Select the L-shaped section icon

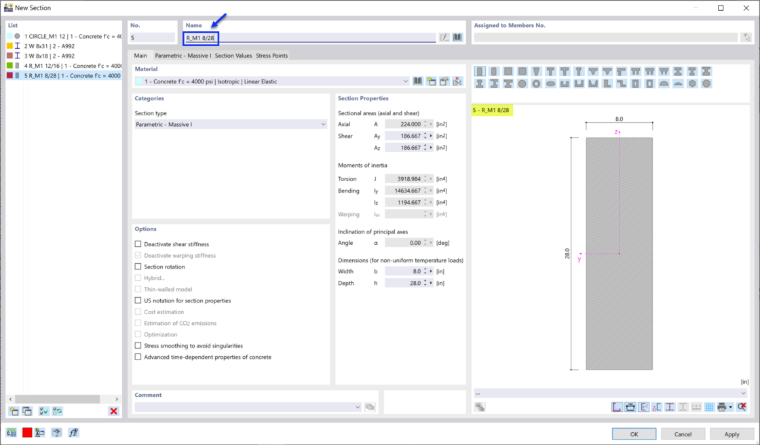(607, 84)
